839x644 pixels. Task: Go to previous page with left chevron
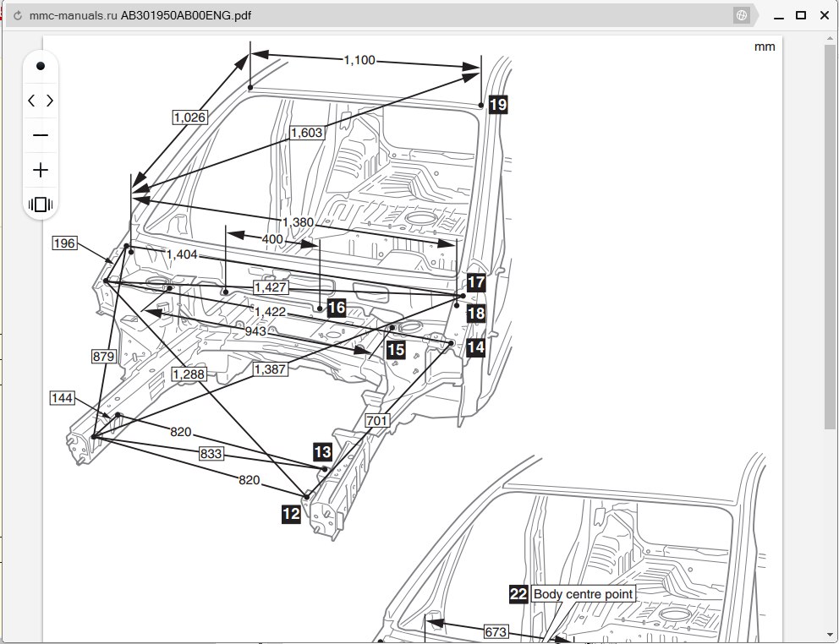(31, 101)
